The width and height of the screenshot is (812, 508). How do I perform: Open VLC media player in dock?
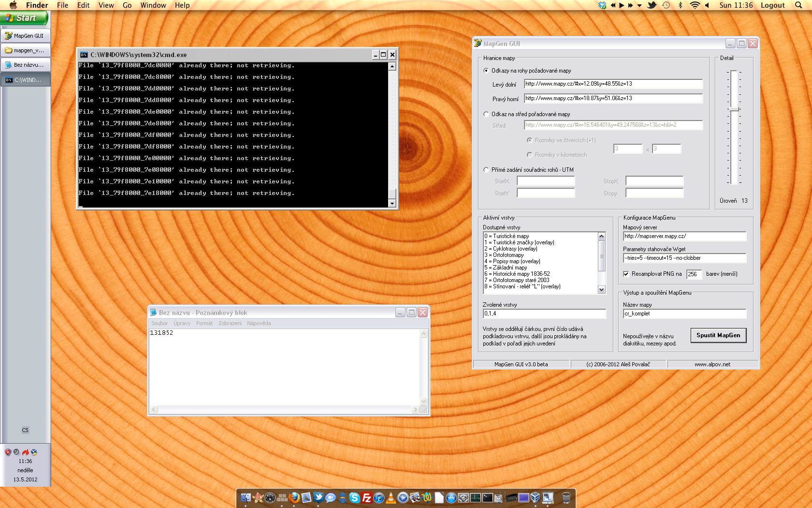coord(391,497)
